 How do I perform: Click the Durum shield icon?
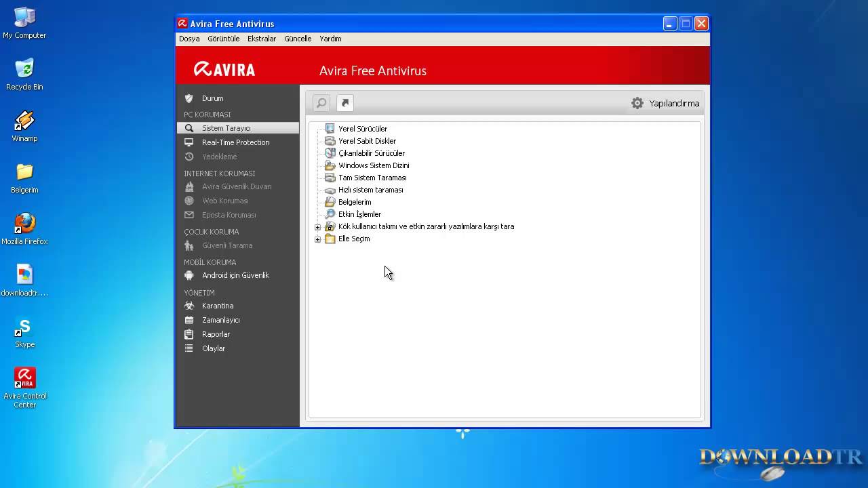[x=189, y=98]
